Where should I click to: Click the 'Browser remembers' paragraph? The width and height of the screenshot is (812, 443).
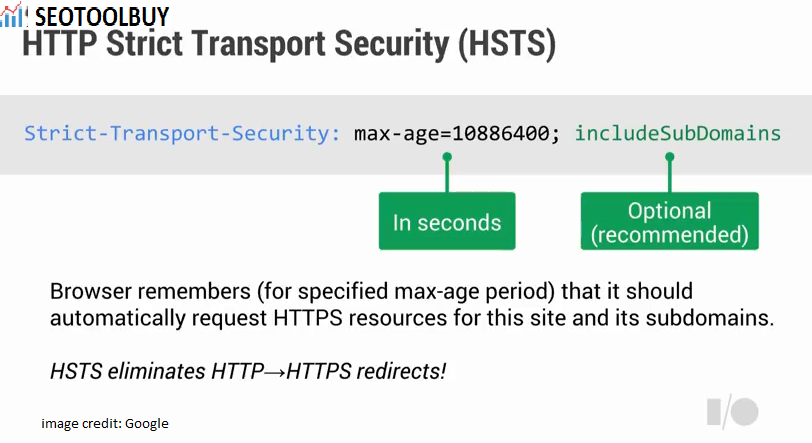pyautogui.click(x=412, y=305)
